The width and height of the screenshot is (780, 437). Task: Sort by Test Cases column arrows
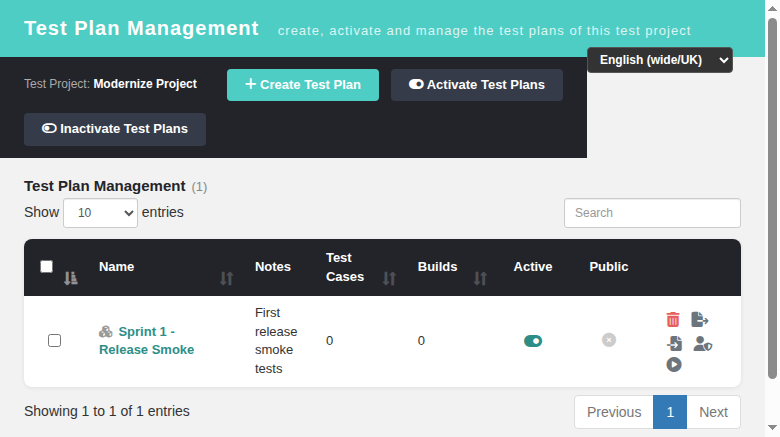tap(389, 278)
